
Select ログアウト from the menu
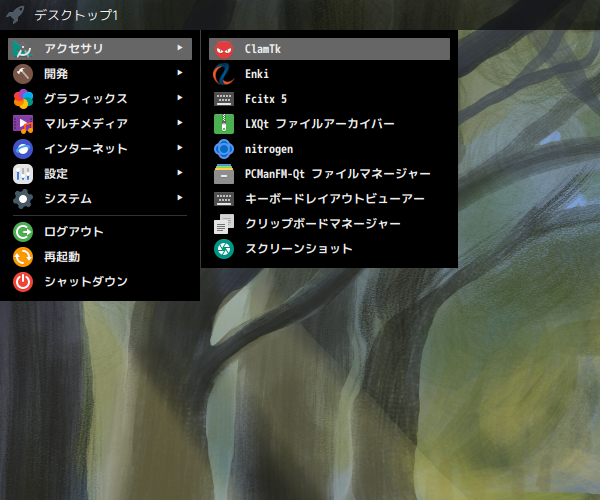[100, 232]
